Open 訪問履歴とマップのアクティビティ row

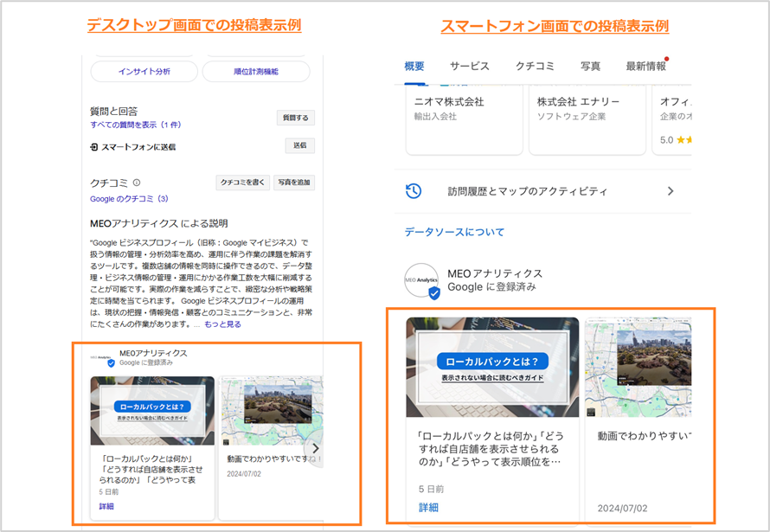click(542, 191)
